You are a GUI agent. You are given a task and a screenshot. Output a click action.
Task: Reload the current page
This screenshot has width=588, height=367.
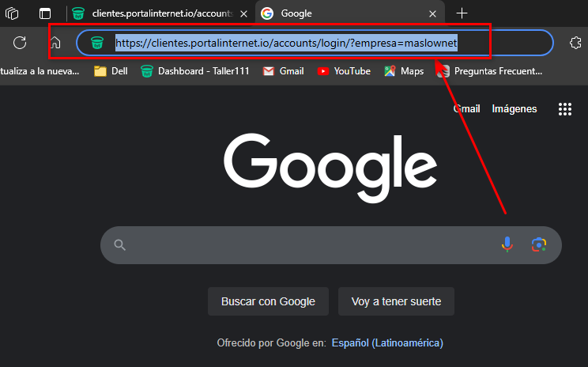pos(20,43)
